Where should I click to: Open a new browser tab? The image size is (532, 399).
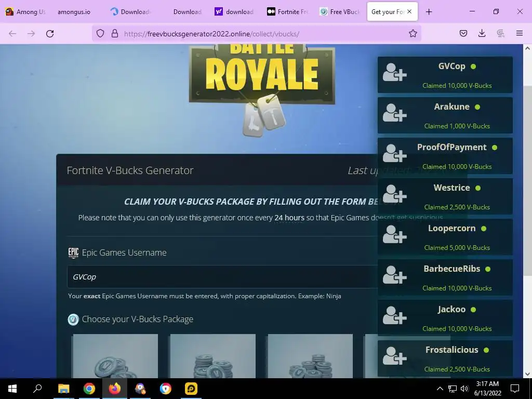[429, 12]
